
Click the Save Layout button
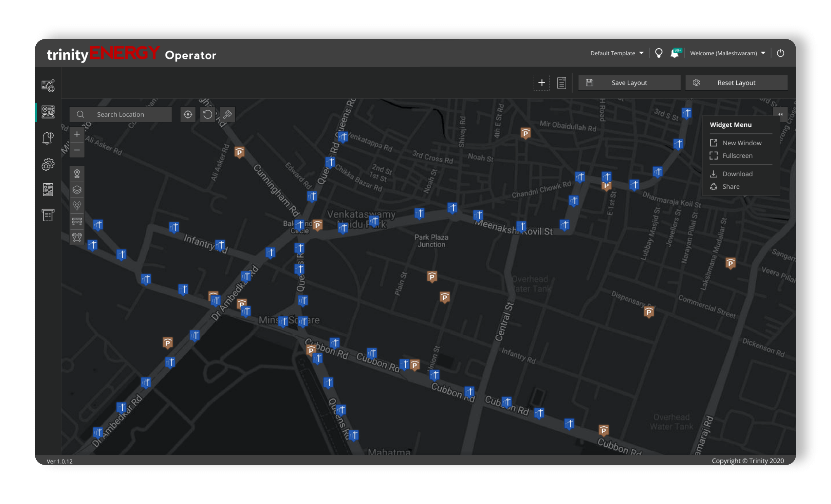(629, 83)
